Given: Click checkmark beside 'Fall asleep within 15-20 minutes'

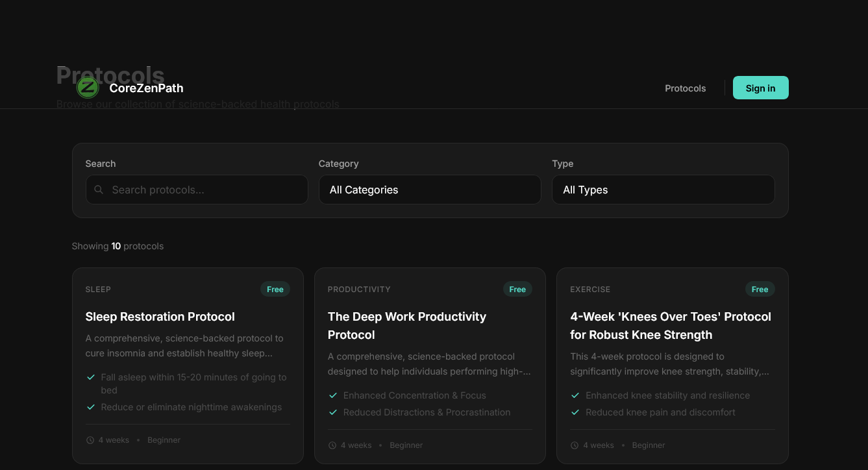Looking at the screenshot, I should tap(90, 377).
